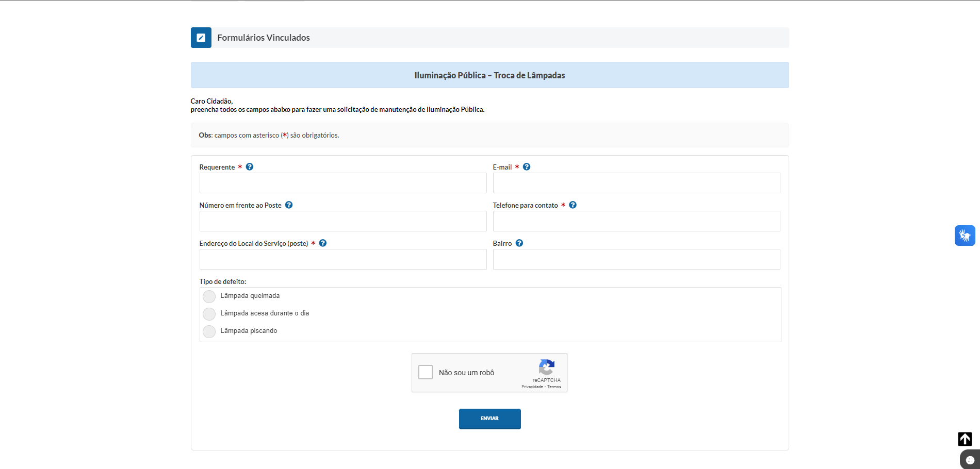Click the reCAPTCHA logo

click(547, 367)
